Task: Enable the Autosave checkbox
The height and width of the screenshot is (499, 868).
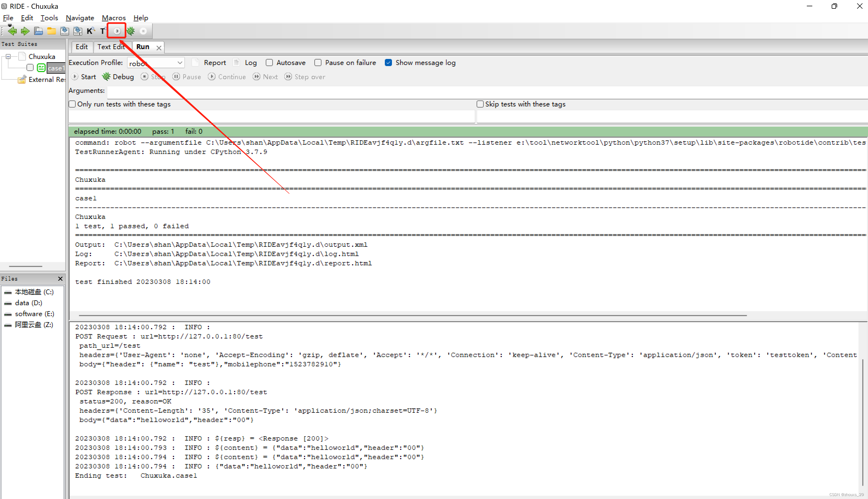Action: [270, 63]
